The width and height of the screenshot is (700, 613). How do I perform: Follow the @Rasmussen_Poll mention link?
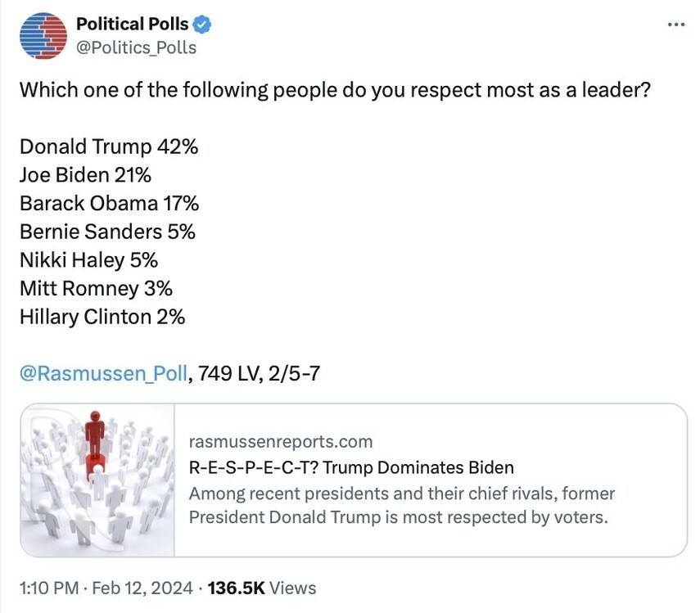tap(103, 373)
